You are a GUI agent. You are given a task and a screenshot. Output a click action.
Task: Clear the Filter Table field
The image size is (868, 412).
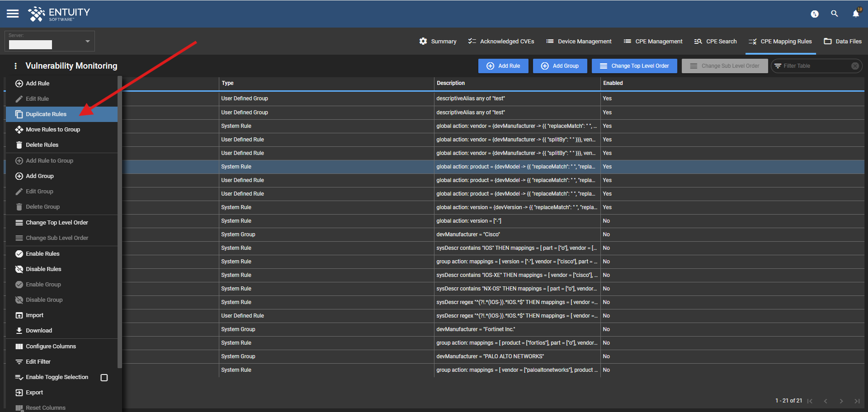(x=855, y=66)
